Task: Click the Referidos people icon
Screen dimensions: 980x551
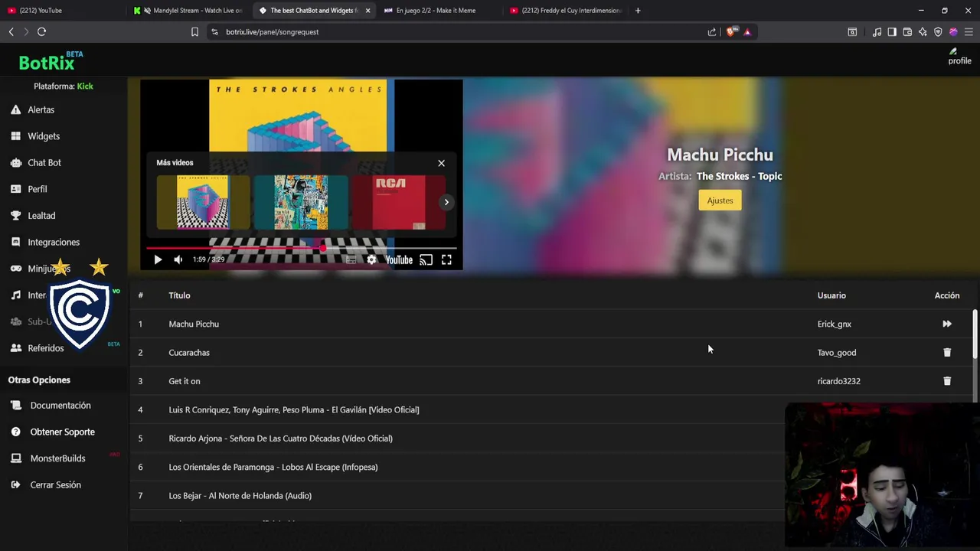Action: pyautogui.click(x=15, y=348)
